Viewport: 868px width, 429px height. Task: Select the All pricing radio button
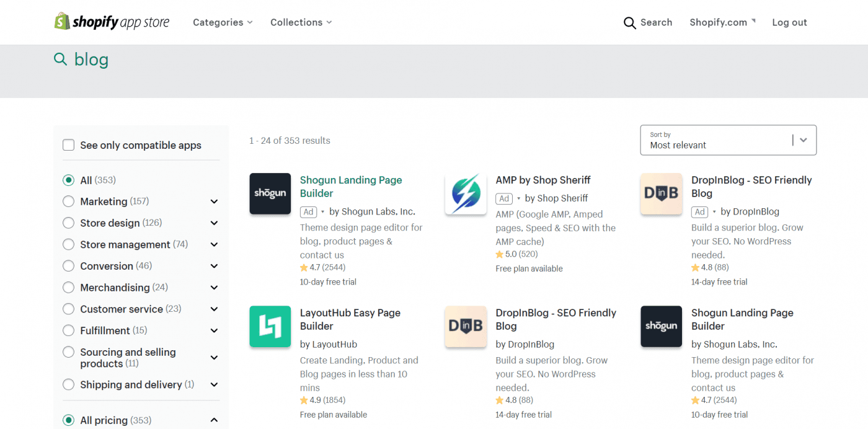tap(68, 420)
